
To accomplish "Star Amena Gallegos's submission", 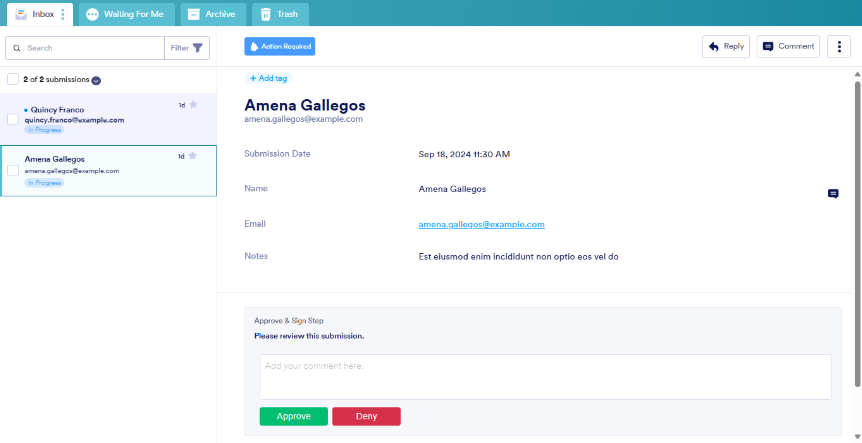I will point(193,155).
